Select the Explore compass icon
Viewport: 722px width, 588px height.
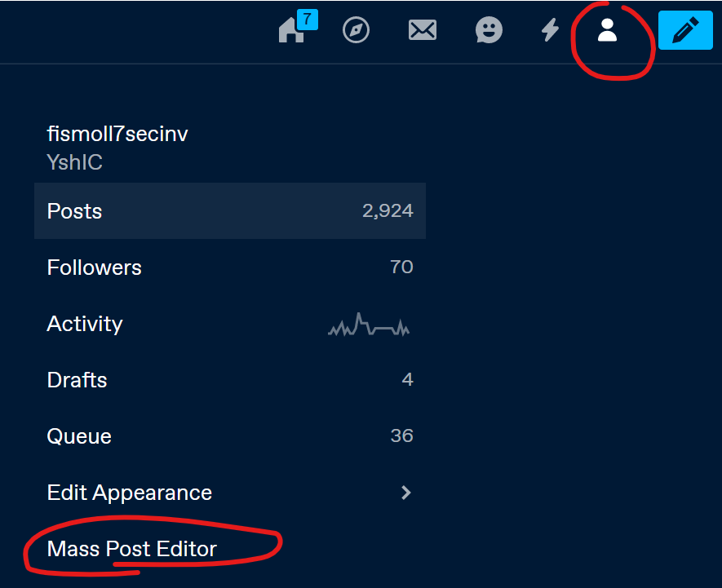(x=356, y=30)
